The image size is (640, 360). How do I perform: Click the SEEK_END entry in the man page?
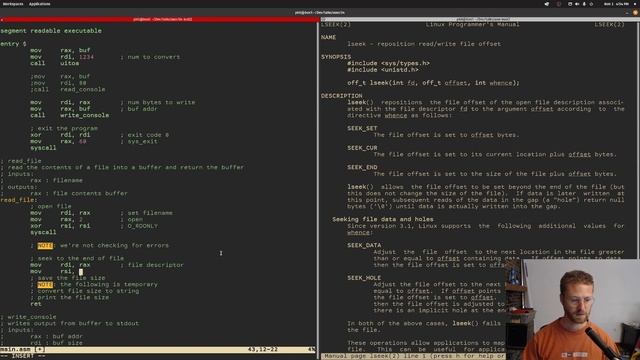tap(362, 167)
